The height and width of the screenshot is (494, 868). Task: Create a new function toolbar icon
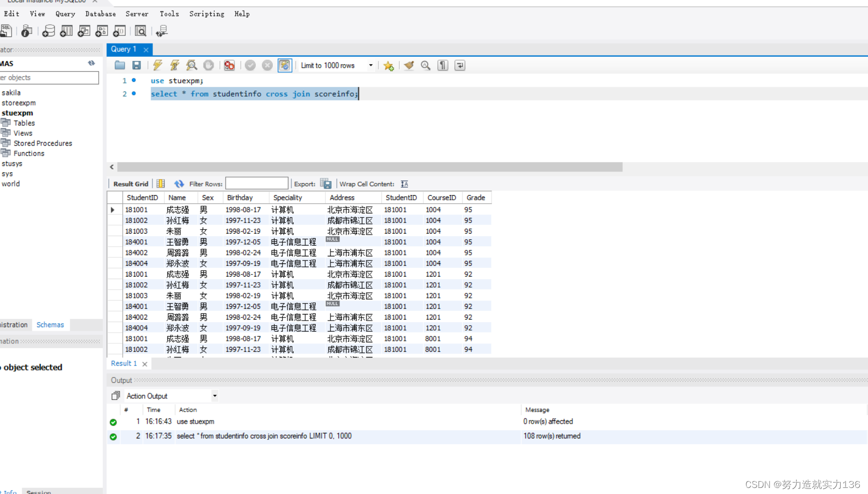(119, 31)
